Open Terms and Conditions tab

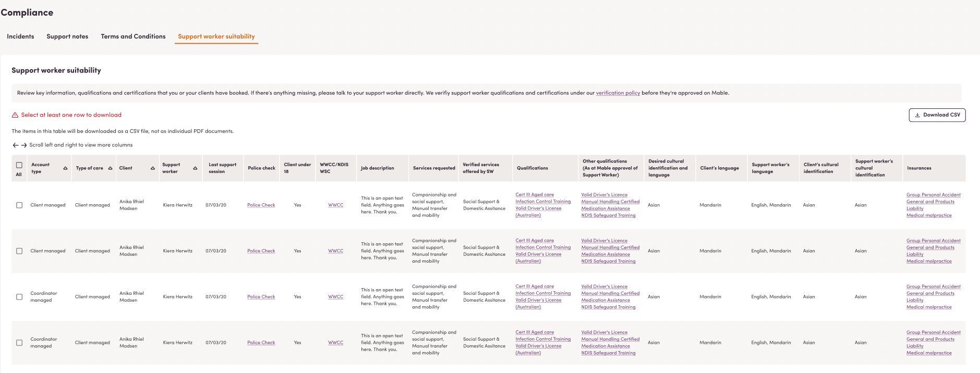133,36
